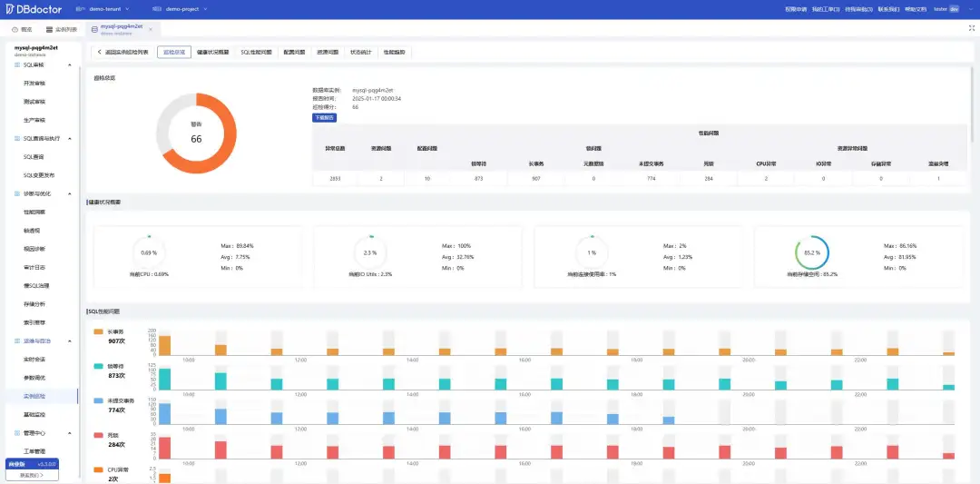Open 帮助文档 in the top bar
Viewport: 980px width, 484px height.
point(916,9)
